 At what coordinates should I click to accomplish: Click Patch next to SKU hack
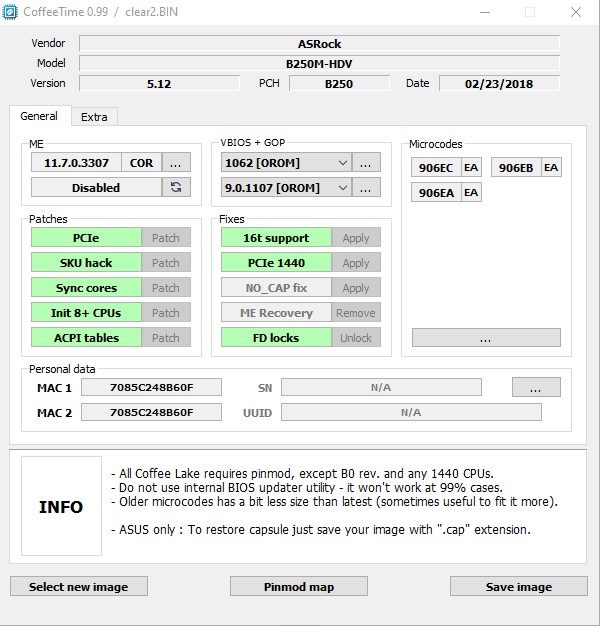166,263
